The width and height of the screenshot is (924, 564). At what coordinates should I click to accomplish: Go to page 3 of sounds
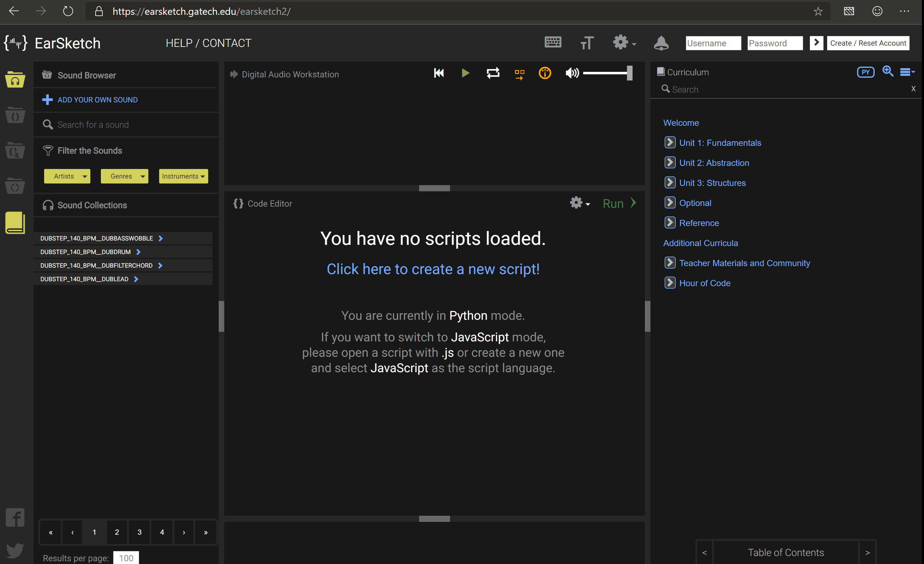tap(139, 532)
